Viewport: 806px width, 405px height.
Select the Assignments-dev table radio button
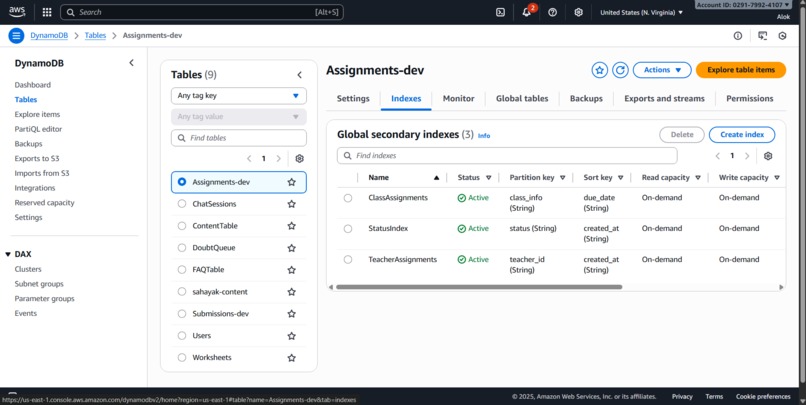point(181,182)
